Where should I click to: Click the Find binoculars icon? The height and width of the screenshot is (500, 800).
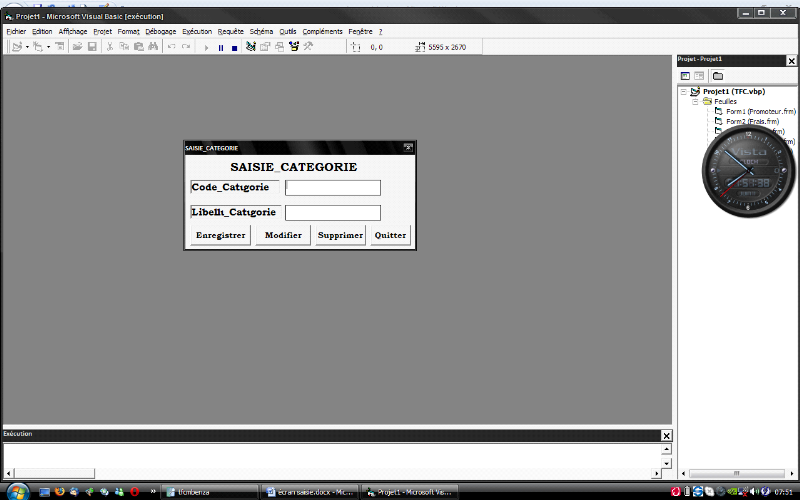click(x=153, y=47)
